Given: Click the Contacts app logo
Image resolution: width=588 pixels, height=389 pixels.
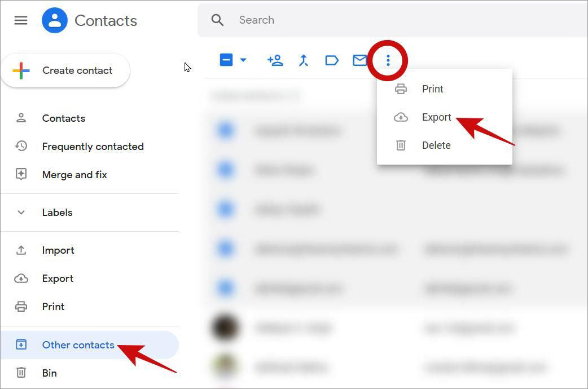Looking at the screenshot, I should coord(55,20).
